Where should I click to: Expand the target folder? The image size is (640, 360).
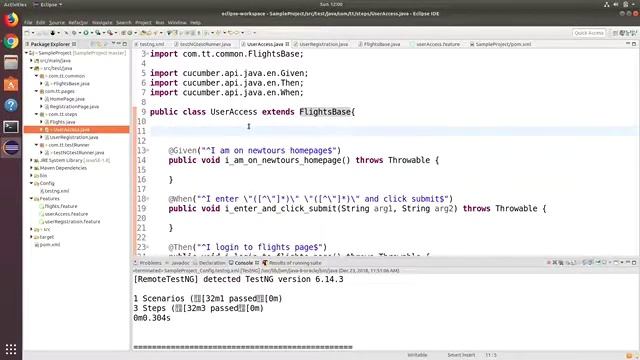[31, 237]
